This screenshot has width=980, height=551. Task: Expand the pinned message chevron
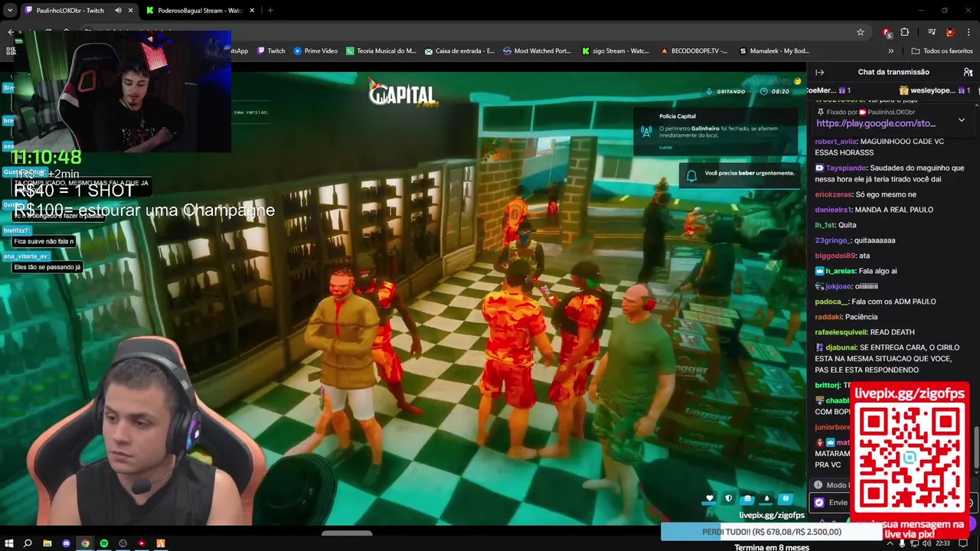point(962,120)
